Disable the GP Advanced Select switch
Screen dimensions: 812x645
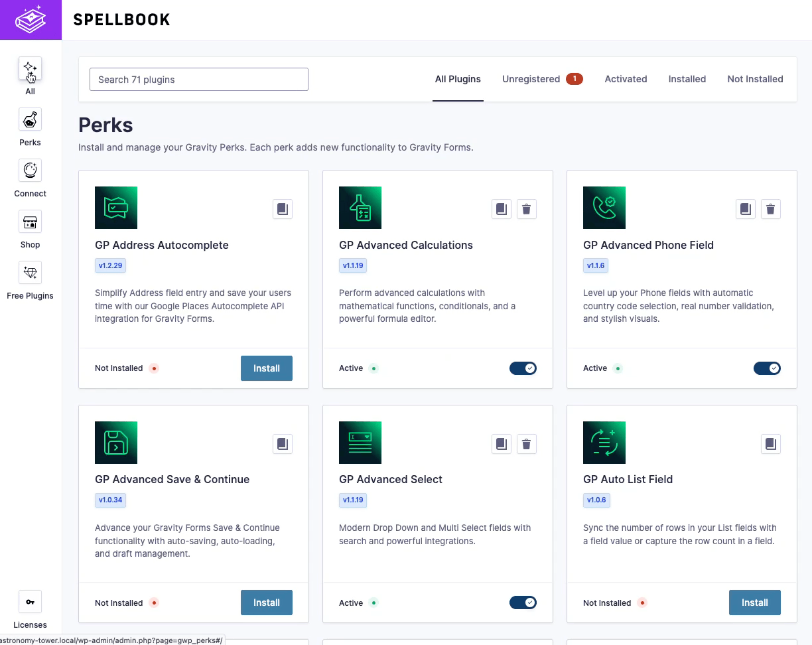point(523,603)
